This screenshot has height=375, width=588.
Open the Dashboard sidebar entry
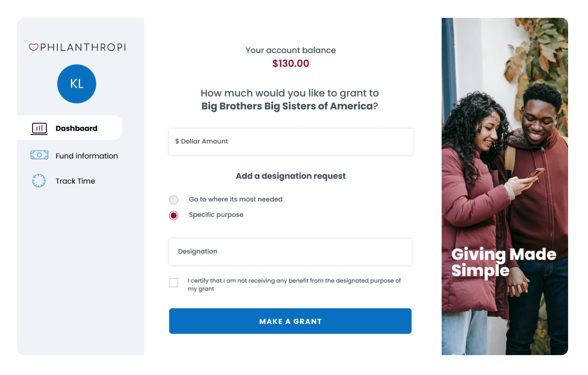pyautogui.click(x=76, y=128)
